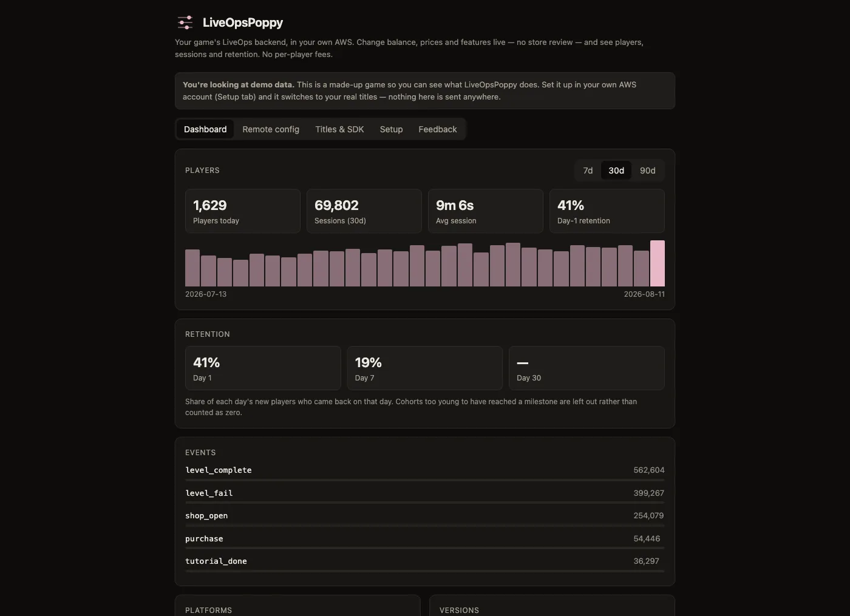Click the Avg session stat card
Screen dimensions: 850x616
486,211
